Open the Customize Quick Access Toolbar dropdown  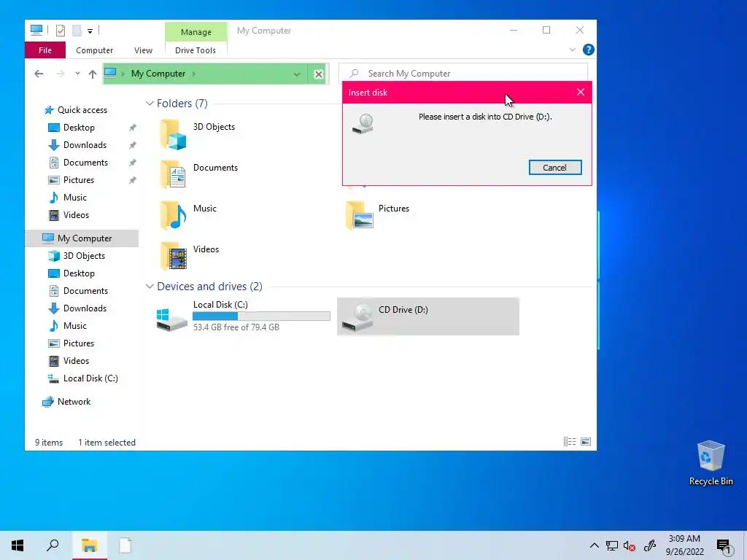[90, 31]
